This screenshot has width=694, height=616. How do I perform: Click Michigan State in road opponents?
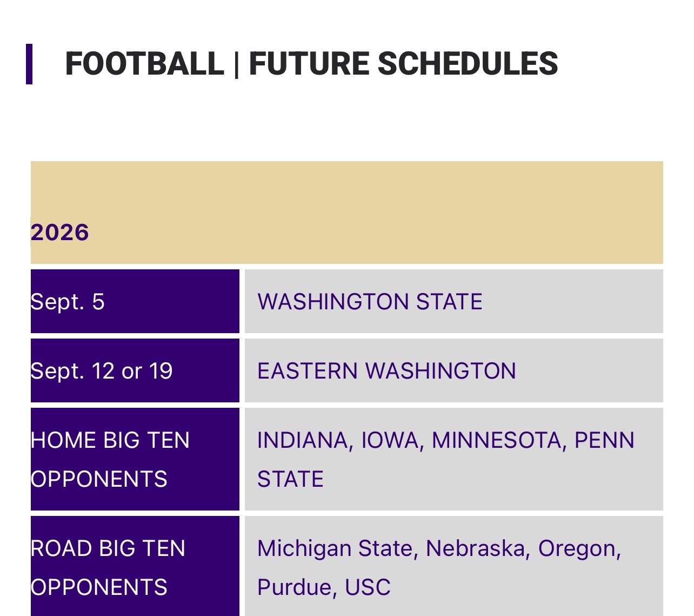coord(335,548)
